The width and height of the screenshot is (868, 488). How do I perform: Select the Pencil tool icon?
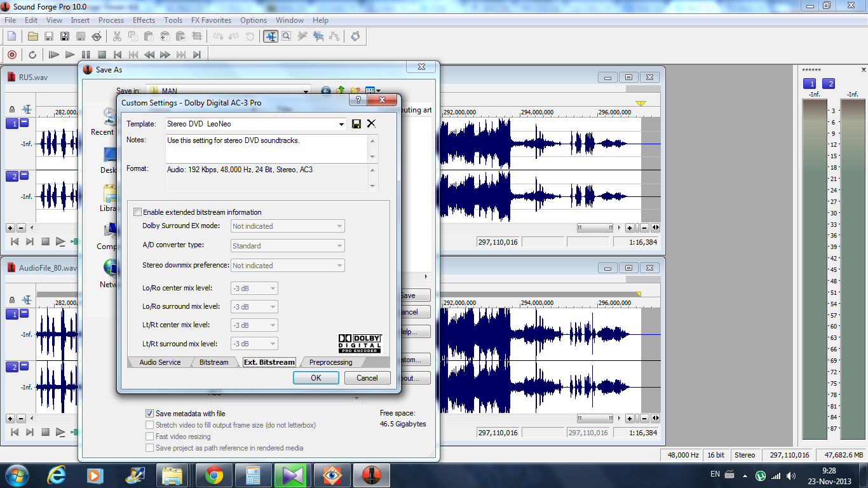coord(302,36)
